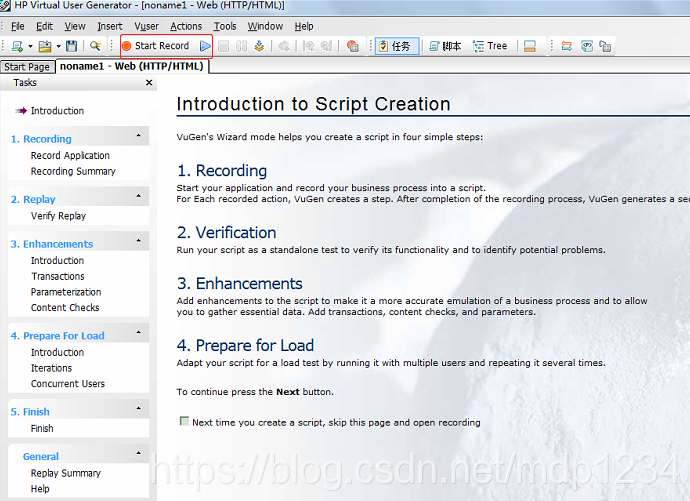This screenshot has height=501, width=690.
Task: Click the teal window toolbar icon
Action: (587, 46)
